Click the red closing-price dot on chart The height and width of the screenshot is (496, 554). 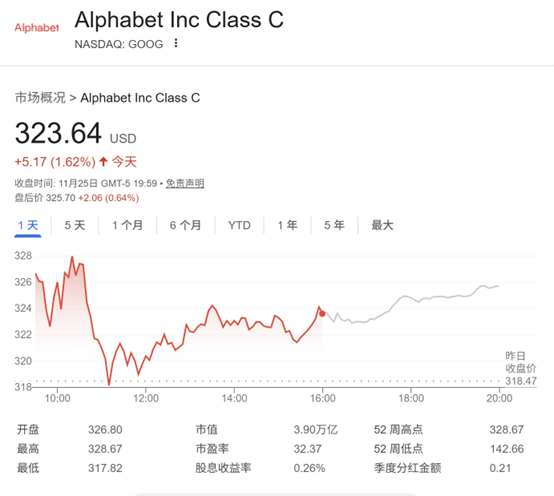322,313
